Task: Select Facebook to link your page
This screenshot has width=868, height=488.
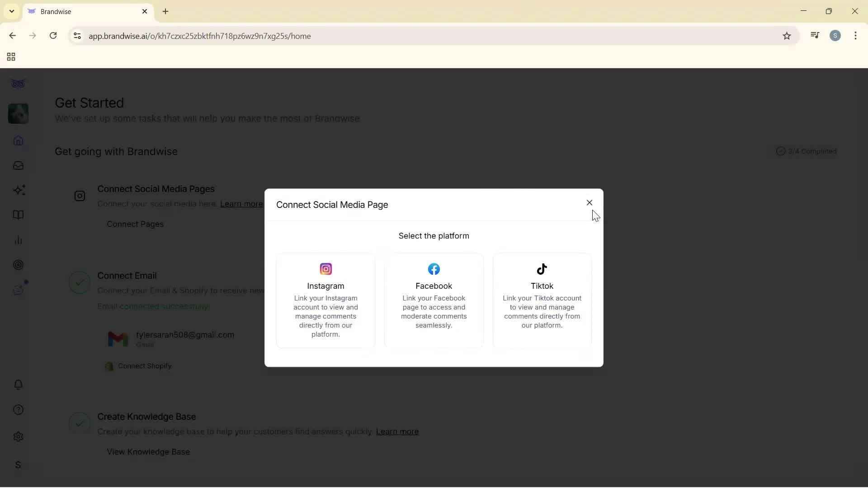Action: tap(434, 300)
